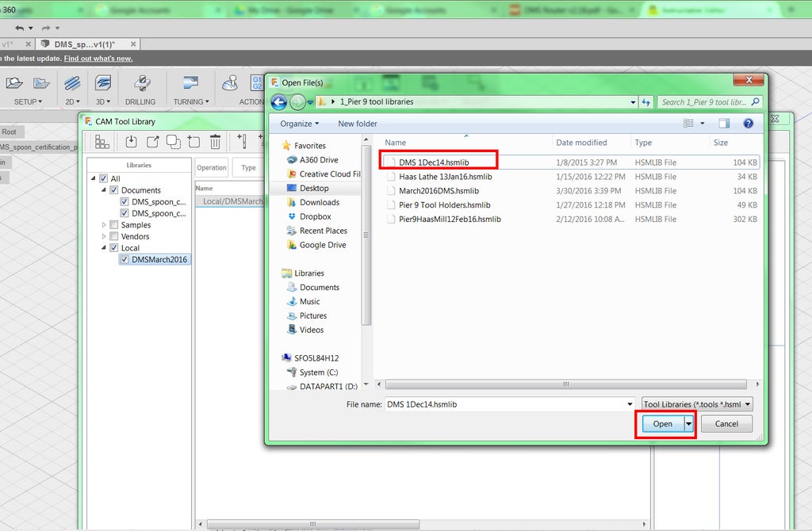Uncheck the first DMS_spoon_c... checkbox
812x531 pixels.
pyautogui.click(x=124, y=201)
